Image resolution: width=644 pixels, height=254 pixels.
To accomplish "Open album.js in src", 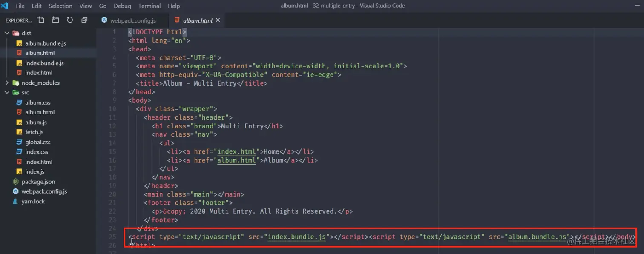I will [x=36, y=122].
